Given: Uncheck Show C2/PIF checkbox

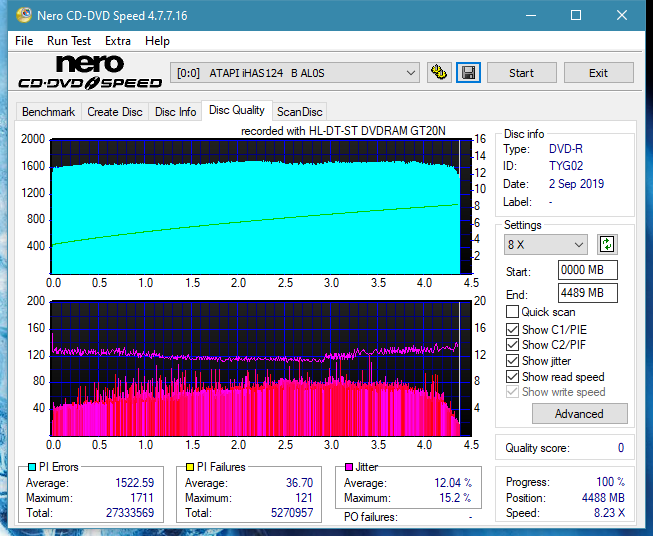Looking at the screenshot, I should tap(512, 345).
